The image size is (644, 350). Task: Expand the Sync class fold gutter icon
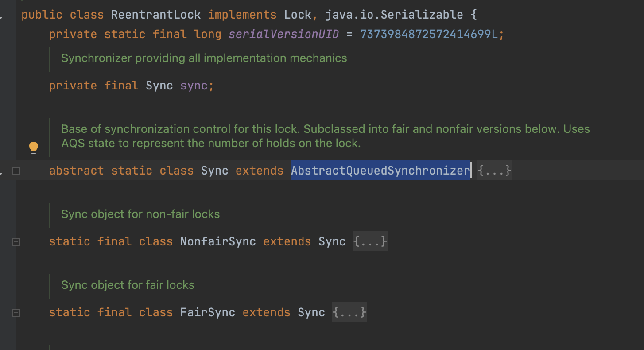click(x=16, y=171)
